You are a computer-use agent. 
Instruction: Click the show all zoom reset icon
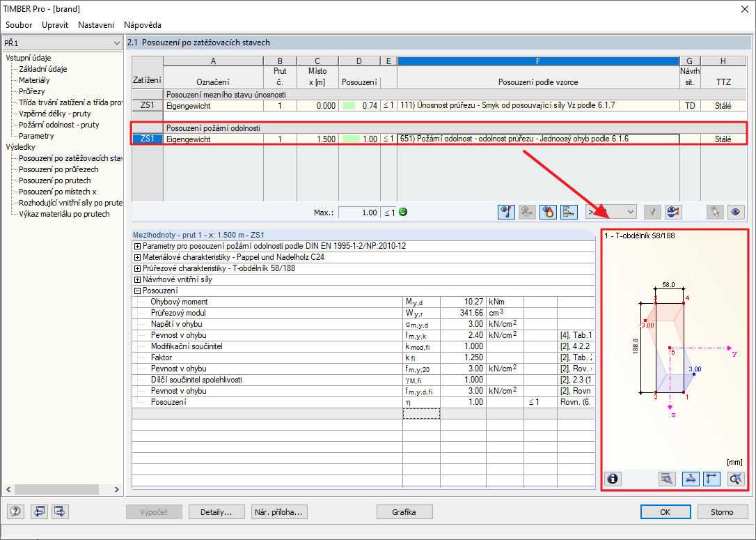(737, 479)
